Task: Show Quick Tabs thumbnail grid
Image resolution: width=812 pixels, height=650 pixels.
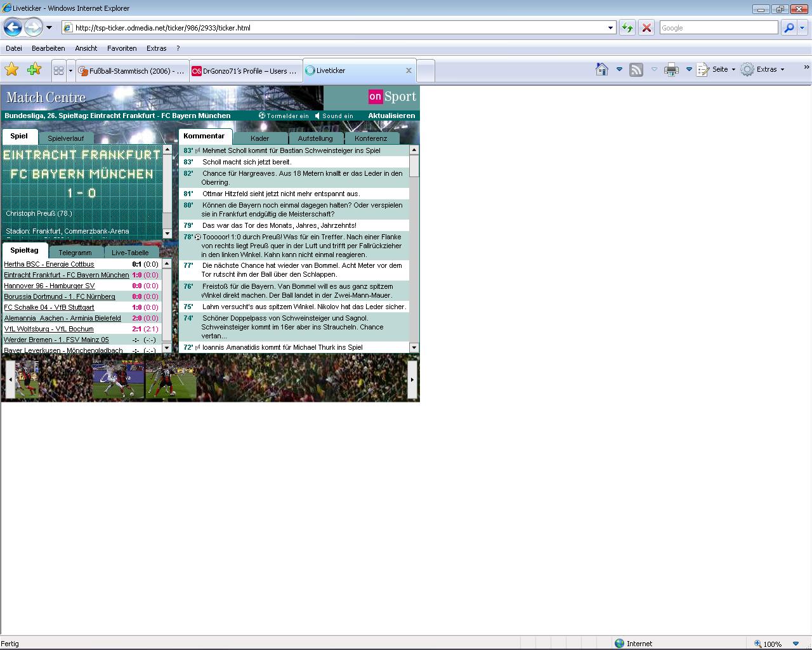Action: (58, 70)
